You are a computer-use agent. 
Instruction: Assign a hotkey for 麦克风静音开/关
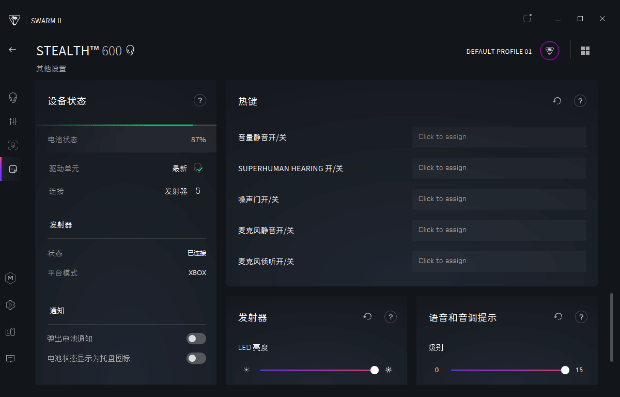[499, 230]
